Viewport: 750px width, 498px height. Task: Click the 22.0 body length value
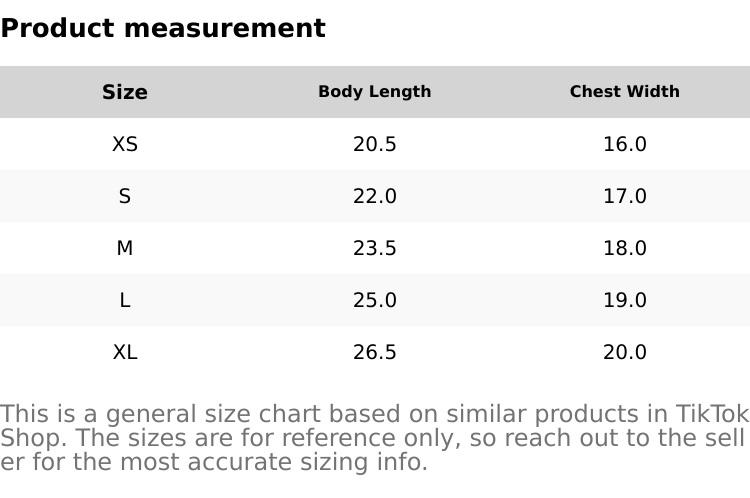point(375,196)
